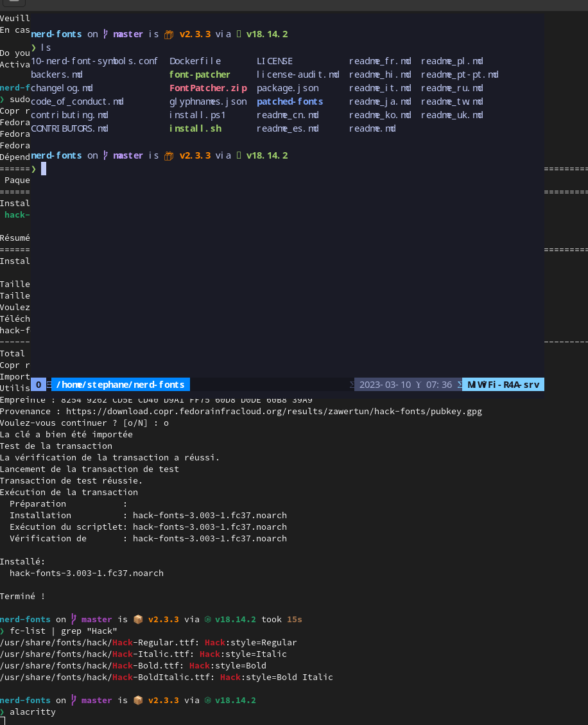Select the file readme_tw.md
Viewport: 588px width, 725px height.
452,101
